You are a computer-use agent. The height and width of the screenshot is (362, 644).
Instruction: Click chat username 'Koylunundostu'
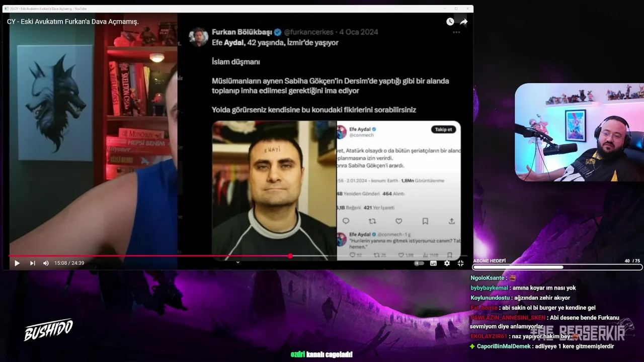click(x=491, y=298)
